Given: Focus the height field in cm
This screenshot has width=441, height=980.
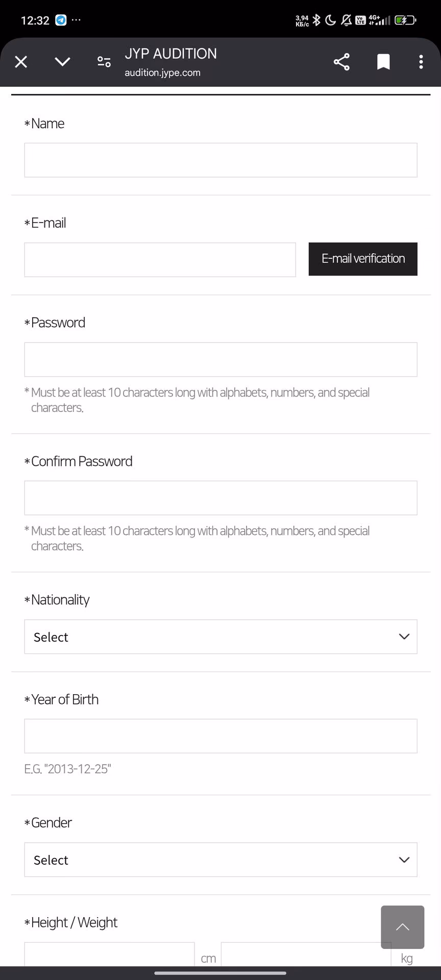Looking at the screenshot, I should [x=109, y=954].
